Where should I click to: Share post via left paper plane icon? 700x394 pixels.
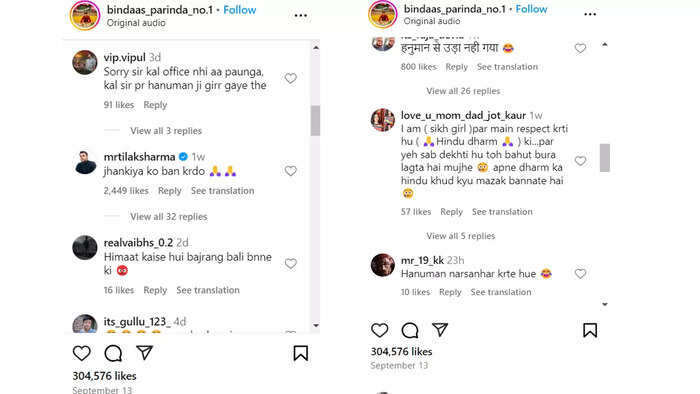145,353
